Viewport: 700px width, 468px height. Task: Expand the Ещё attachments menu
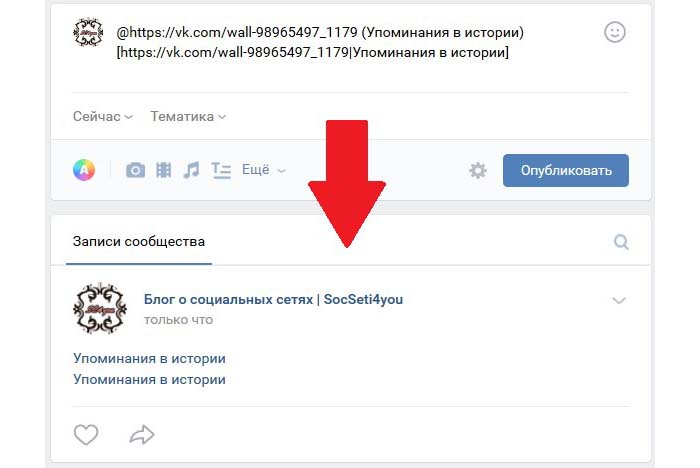(x=264, y=170)
